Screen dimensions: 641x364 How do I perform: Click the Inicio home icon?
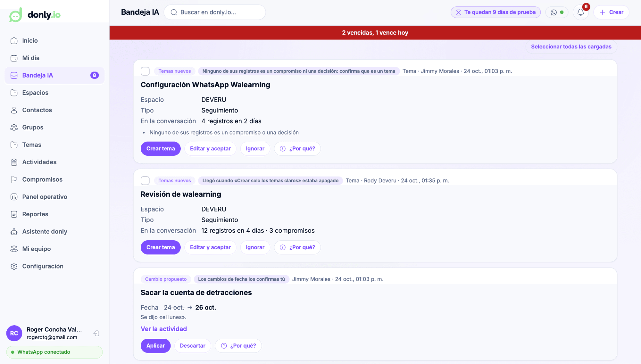(14, 41)
